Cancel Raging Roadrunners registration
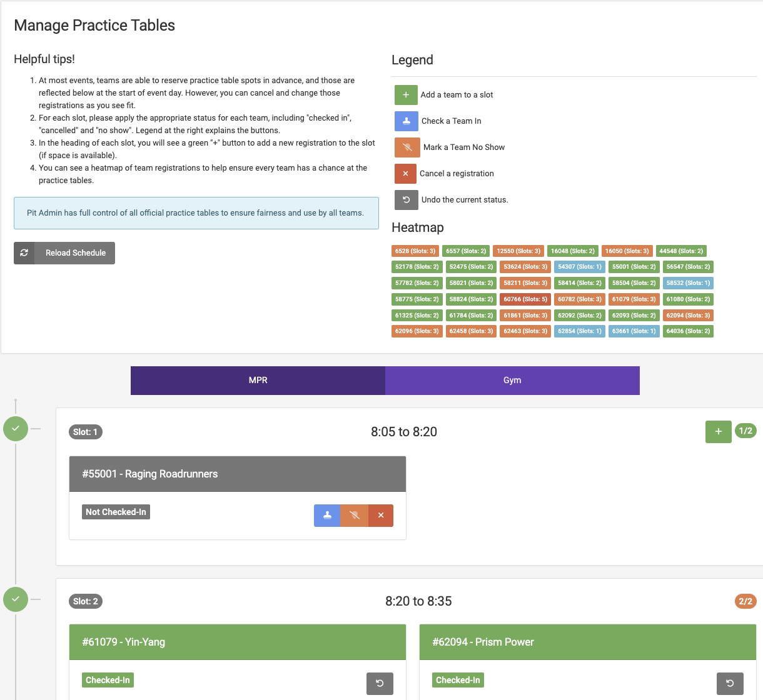Image resolution: width=763 pixels, height=700 pixels. (381, 516)
